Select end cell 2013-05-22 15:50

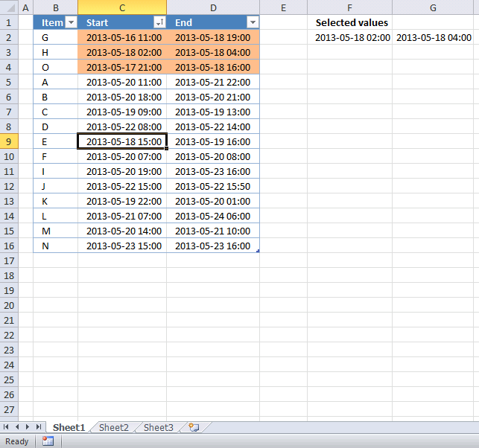coord(213,186)
